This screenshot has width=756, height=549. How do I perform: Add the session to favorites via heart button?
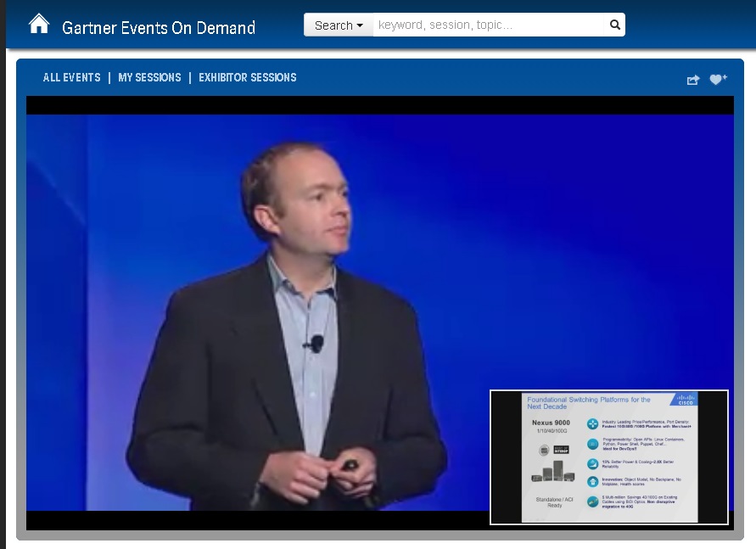click(x=718, y=77)
